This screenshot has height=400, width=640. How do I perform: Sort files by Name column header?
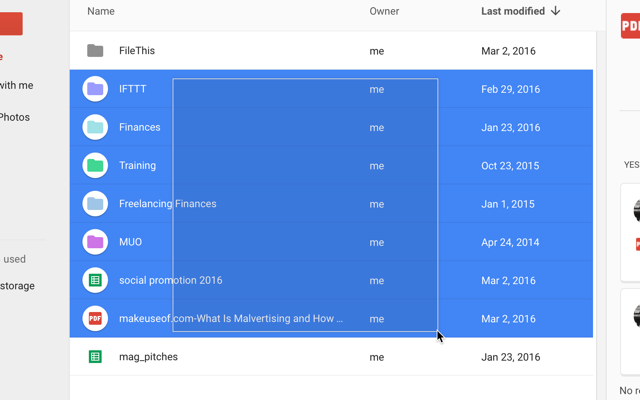[x=101, y=11]
